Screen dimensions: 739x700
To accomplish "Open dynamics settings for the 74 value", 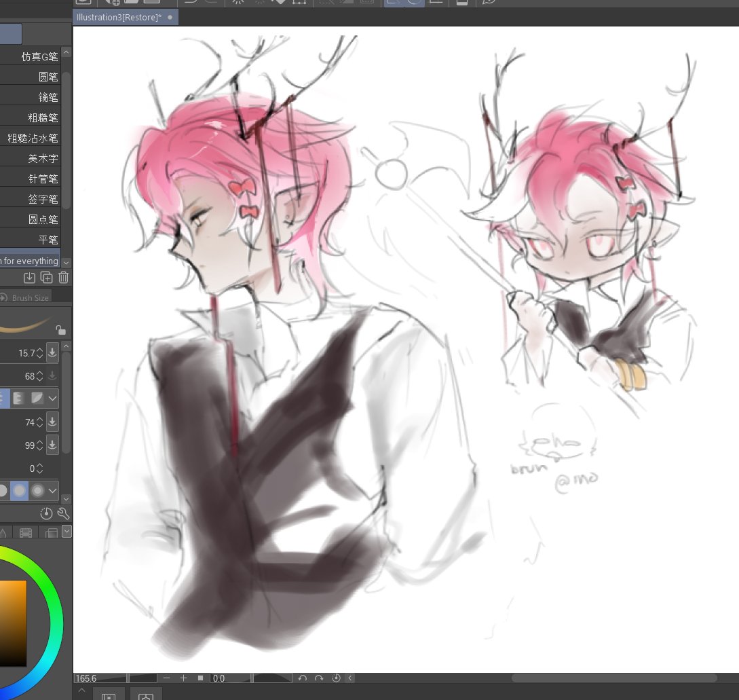I will [52, 422].
